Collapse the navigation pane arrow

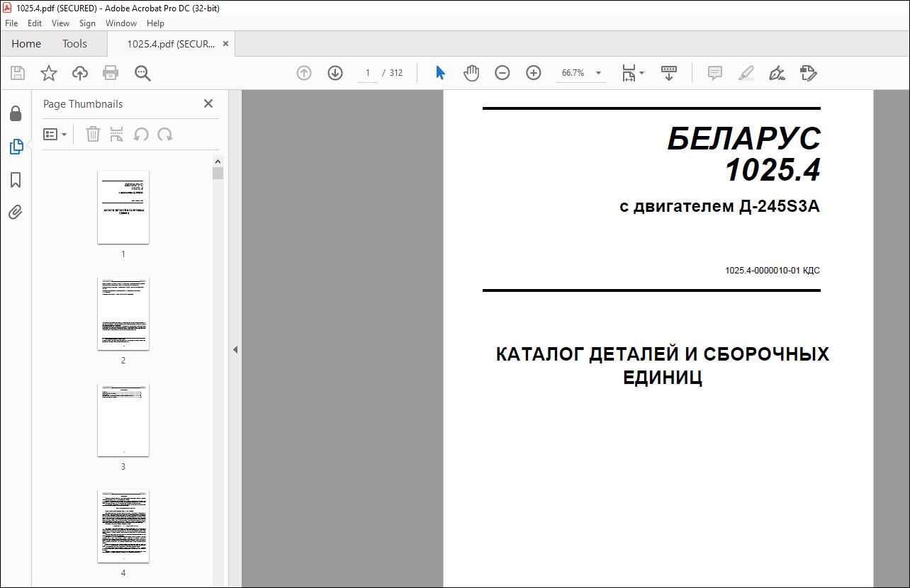point(235,349)
